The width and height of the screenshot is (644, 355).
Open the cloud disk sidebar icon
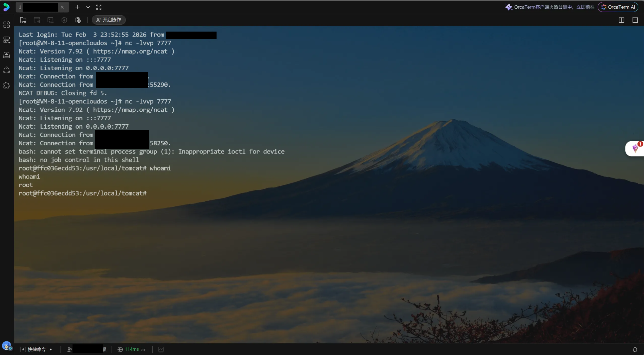click(7, 55)
